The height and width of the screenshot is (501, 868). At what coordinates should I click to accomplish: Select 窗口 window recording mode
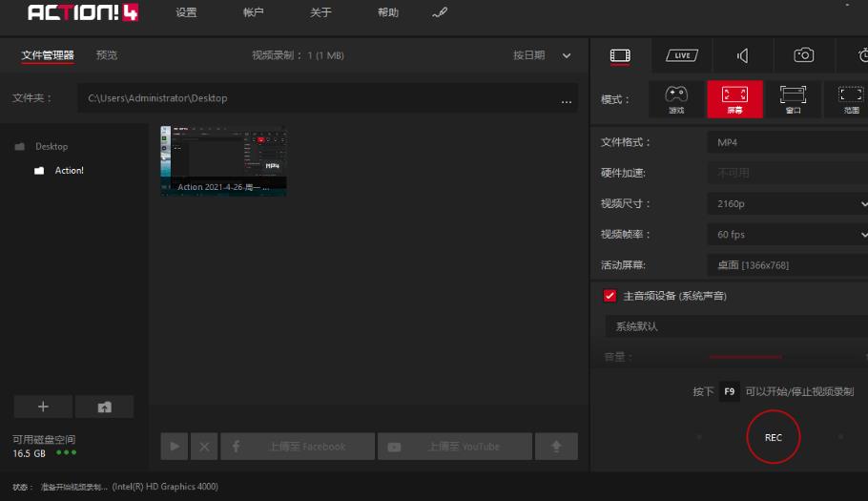[x=793, y=99]
